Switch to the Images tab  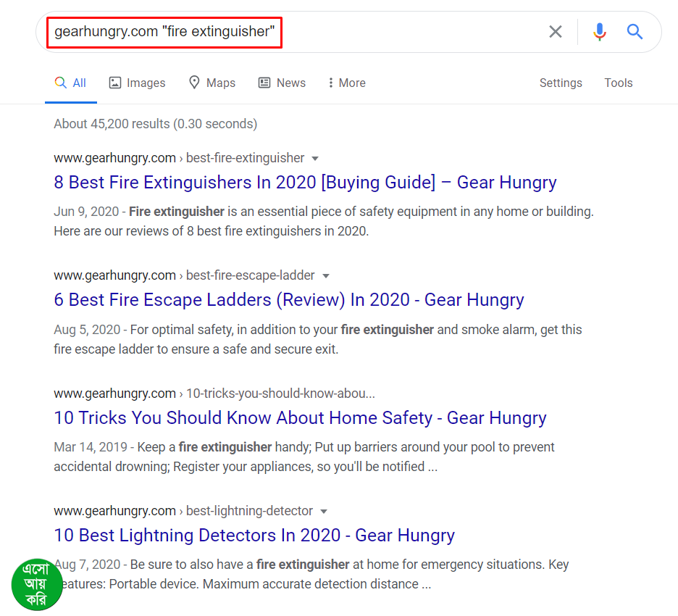pyautogui.click(x=137, y=83)
